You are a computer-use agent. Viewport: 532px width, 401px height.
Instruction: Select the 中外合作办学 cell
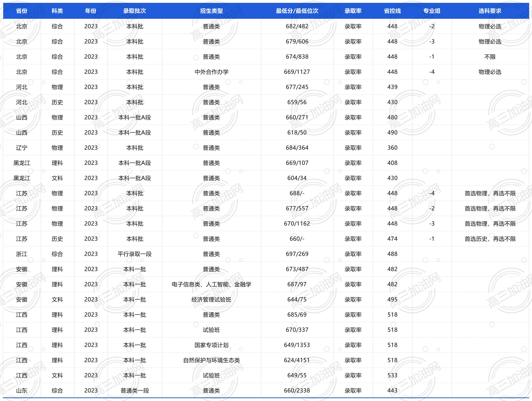[x=211, y=72]
